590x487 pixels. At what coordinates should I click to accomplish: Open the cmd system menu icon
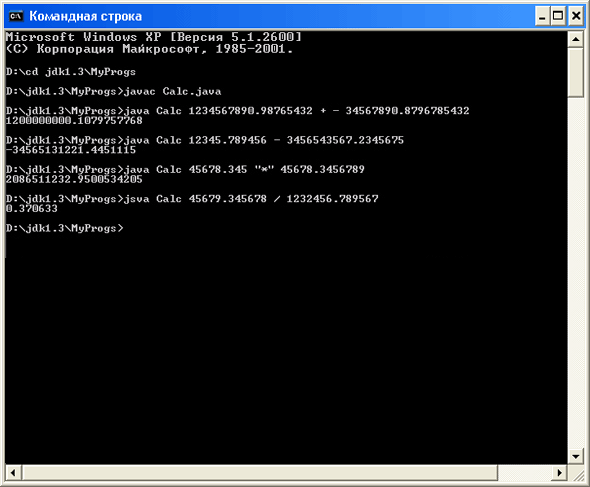(16, 16)
